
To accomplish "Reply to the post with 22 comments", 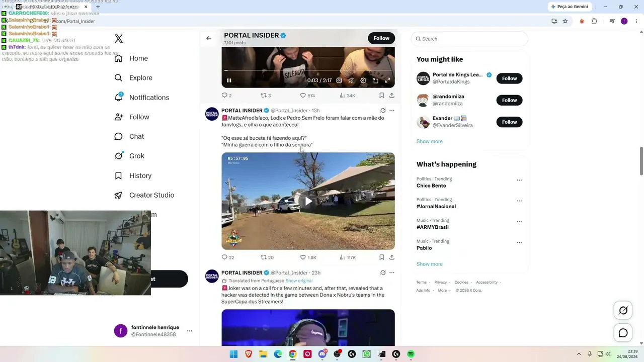I will [x=227, y=257].
